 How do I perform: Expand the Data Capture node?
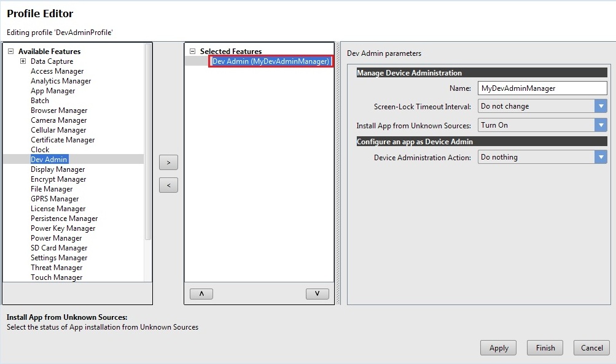click(23, 61)
